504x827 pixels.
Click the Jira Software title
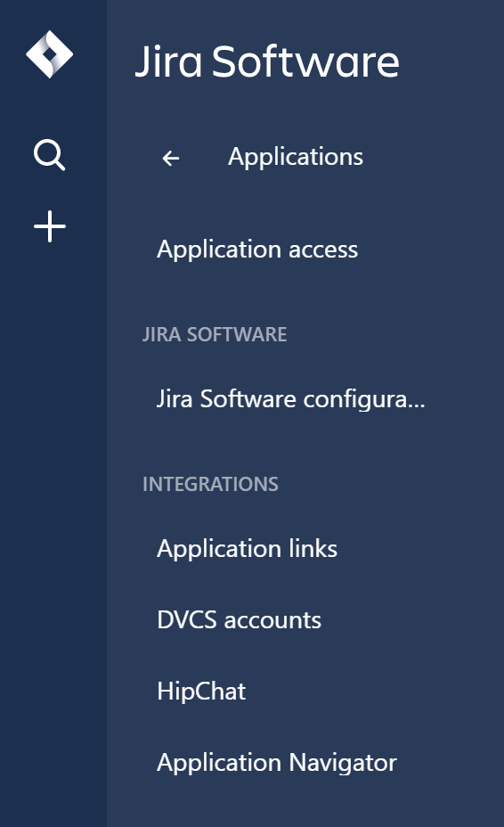coord(267,61)
